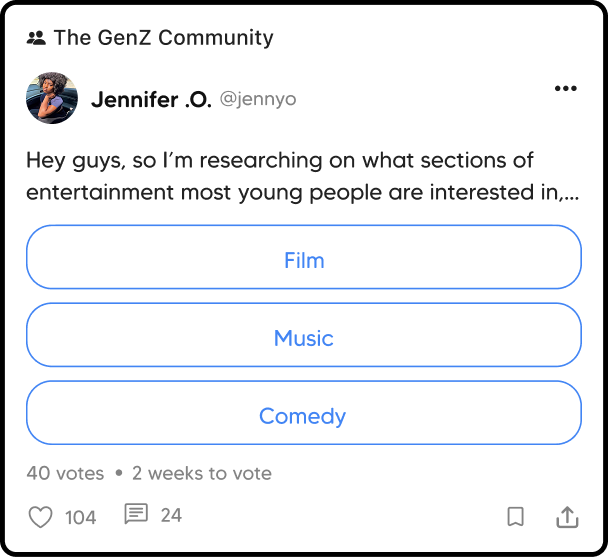Screen dimensions: 608x557
Task: Share the post using the share icon
Action: pyautogui.click(x=567, y=517)
